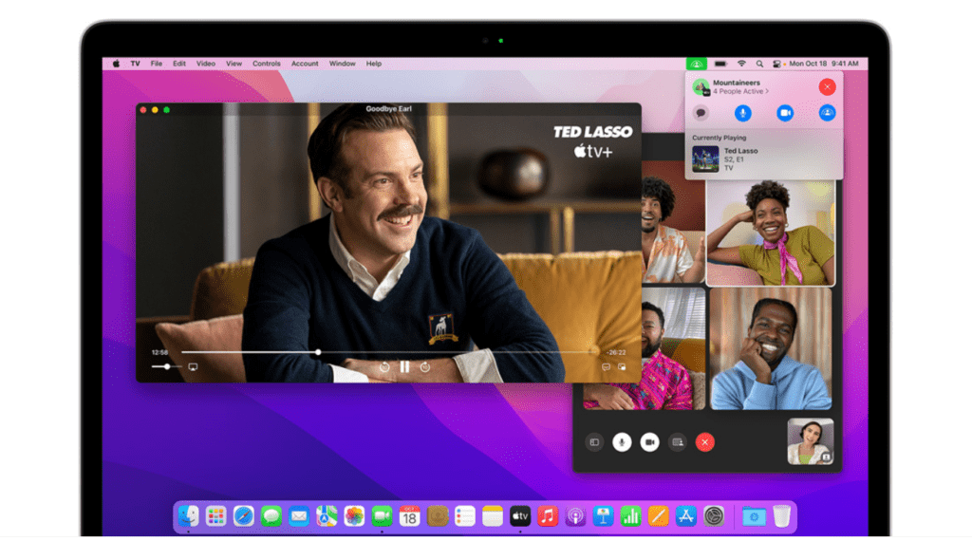The width and height of the screenshot is (972, 560).
Task: Open the Mail app in the Dock
Action: click(299, 516)
